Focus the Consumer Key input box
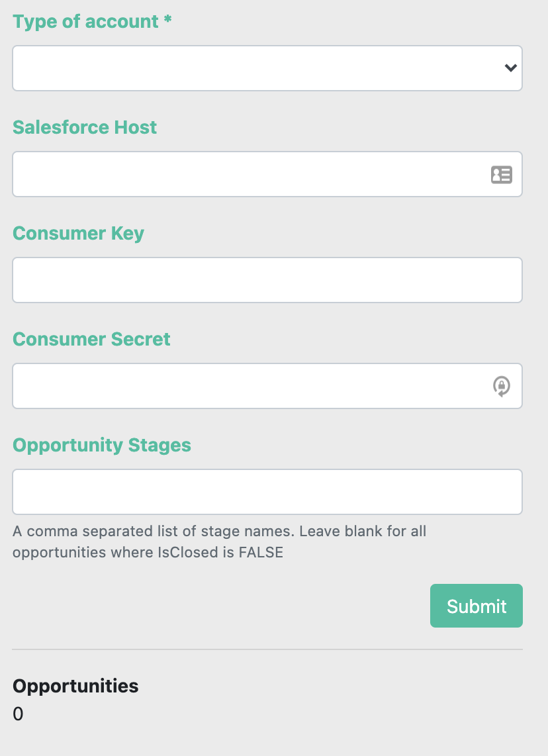Image resolution: width=548 pixels, height=756 pixels. (x=267, y=280)
